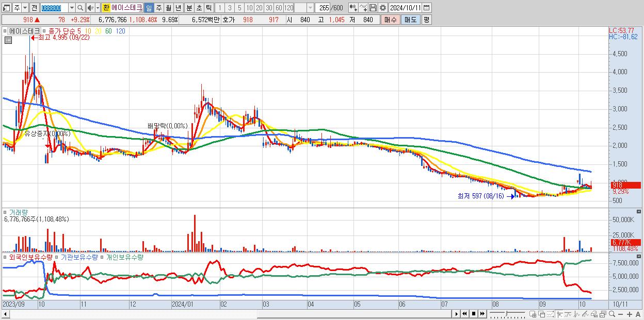Click the 전 button by the code field
Image resolution: width=644 pixels, height=320 pixels.
pyautogui.click(x=34, y=8)
